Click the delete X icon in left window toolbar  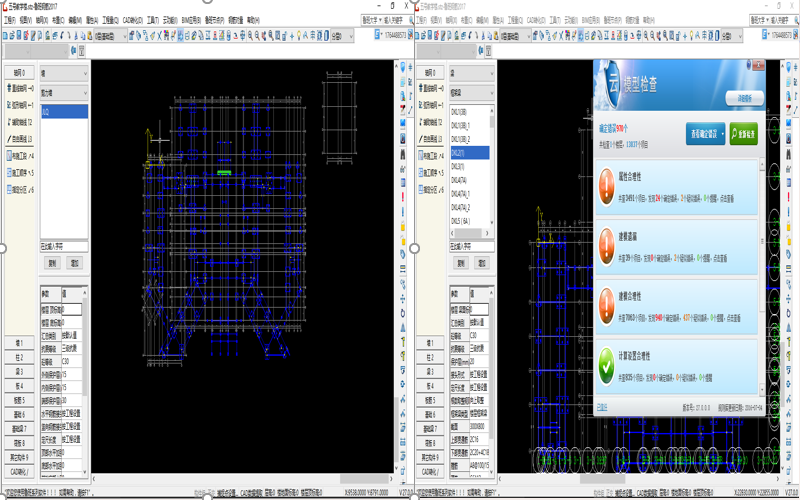[160, 35]
